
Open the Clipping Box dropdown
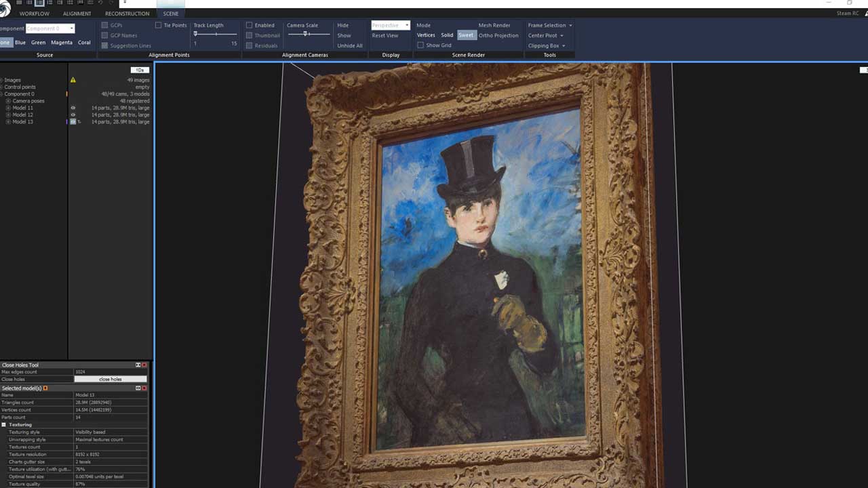tap(547, 45)
